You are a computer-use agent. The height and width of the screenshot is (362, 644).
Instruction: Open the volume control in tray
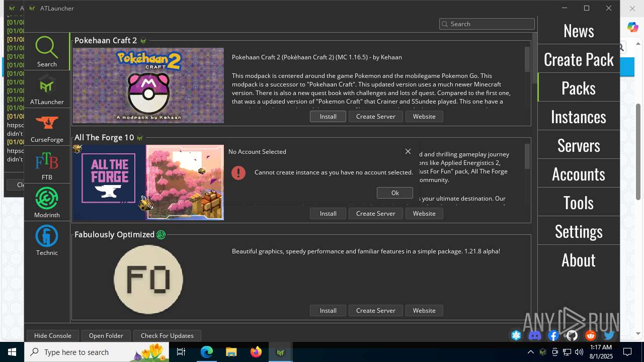tap(579, 352)
